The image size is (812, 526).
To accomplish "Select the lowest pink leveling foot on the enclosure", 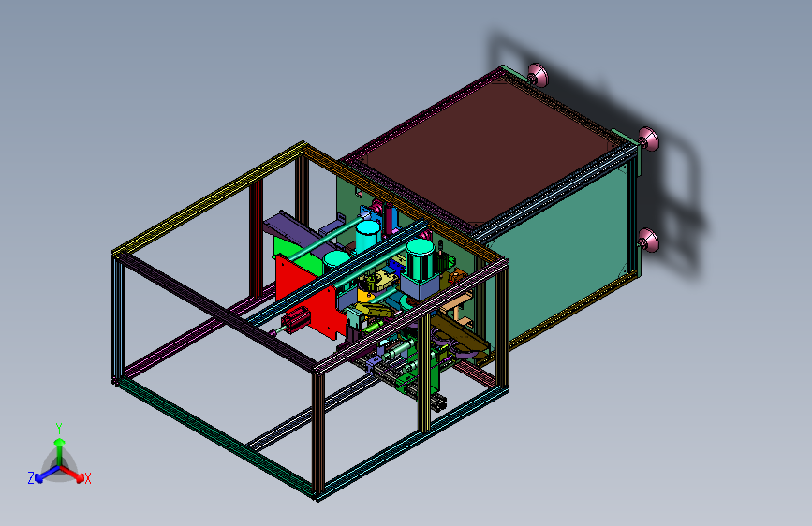I will point(648,241).
